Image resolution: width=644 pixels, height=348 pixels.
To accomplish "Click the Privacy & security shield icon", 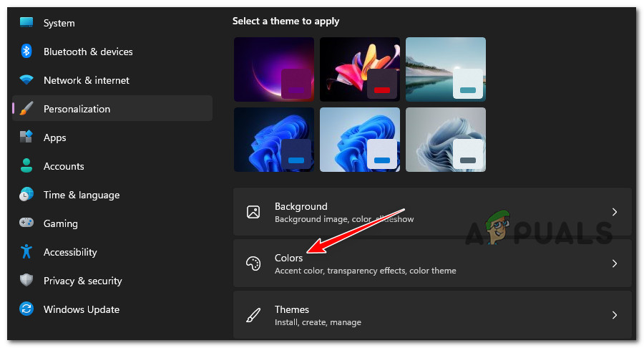I will (26, 281).
